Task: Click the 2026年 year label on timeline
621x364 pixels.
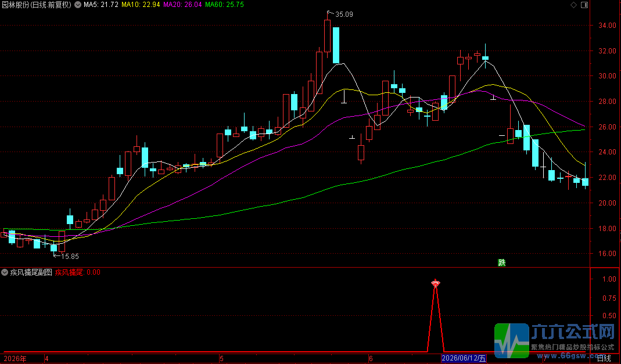Action: click(15, 359)
